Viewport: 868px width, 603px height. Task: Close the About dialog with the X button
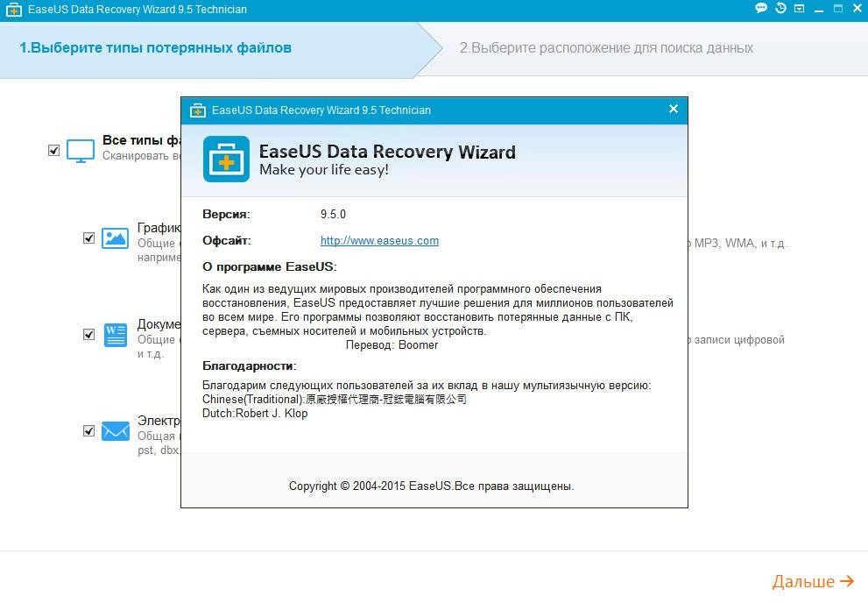[x=674, y=109]
